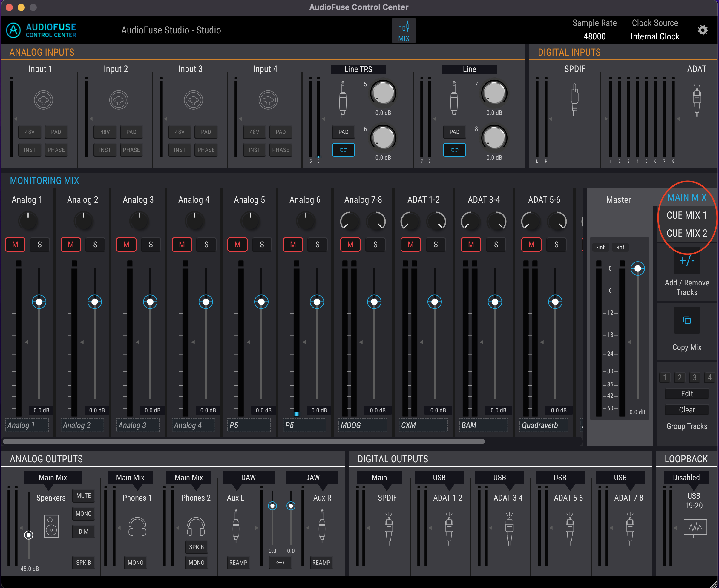The image size is (719, 588).
Task: Link the Aux L and R faders
Action: point(280,563)
